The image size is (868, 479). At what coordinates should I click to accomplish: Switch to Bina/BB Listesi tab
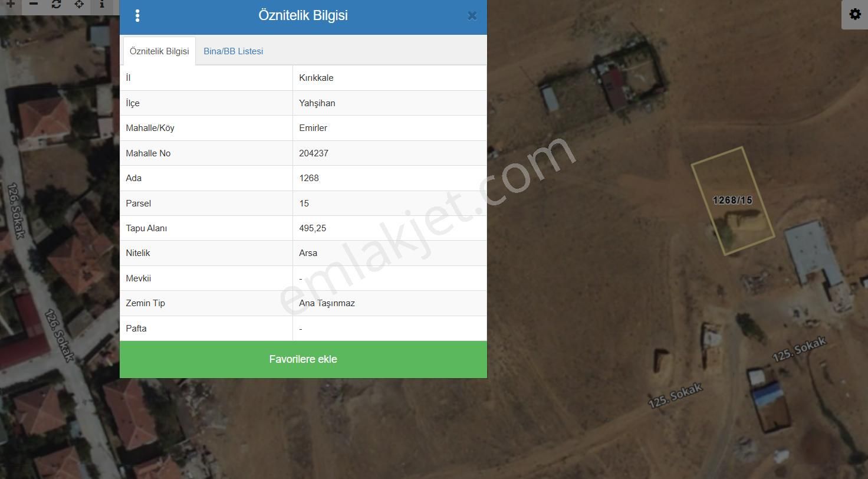click(x=234, y=51)
